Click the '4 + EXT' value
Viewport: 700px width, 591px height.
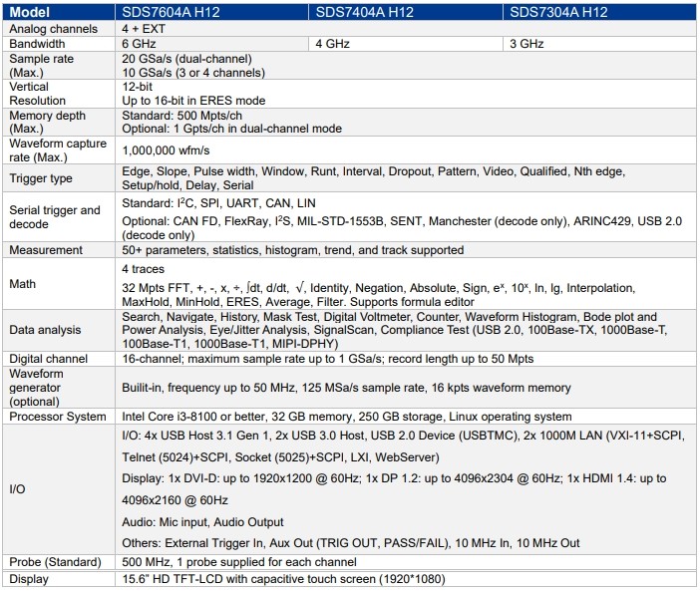click(x=146, y=30)
